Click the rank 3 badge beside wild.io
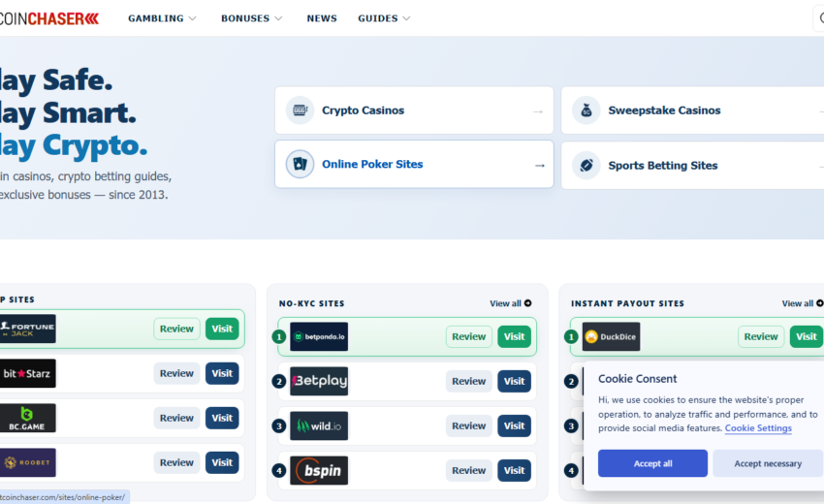 point(279,426)
